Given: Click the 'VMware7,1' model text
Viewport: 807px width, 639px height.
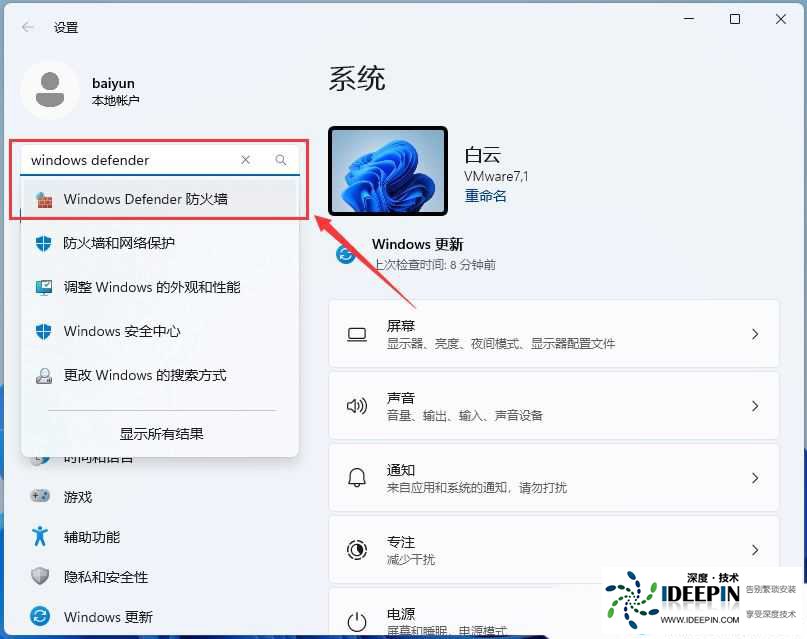Looking at the screenshot, I should coord(496,176).
